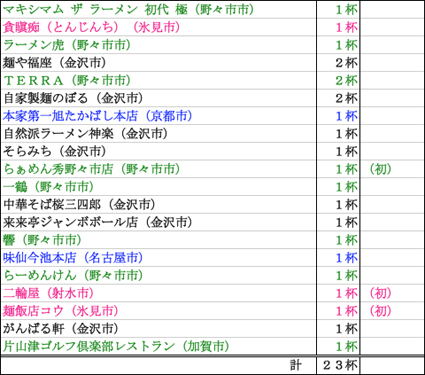Click the らぁめん秀野々市店（野々市市） cell
425x375 pixels.
(x=158, y=169)
